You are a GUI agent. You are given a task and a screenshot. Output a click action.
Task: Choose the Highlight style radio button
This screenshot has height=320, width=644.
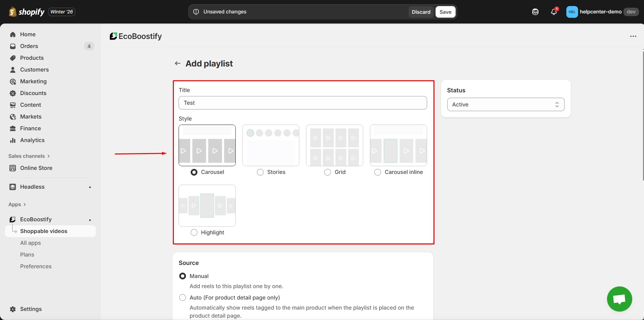click(x=194, y=232)
